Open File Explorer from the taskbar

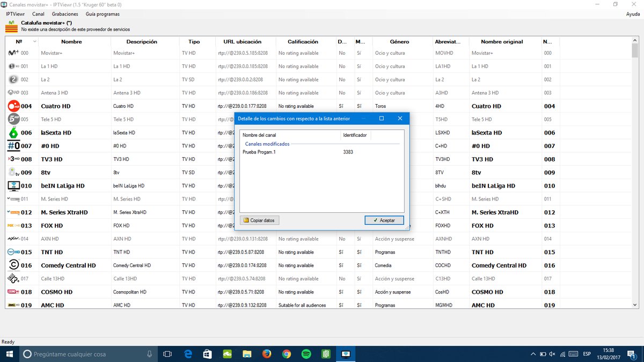pos(247,354)
